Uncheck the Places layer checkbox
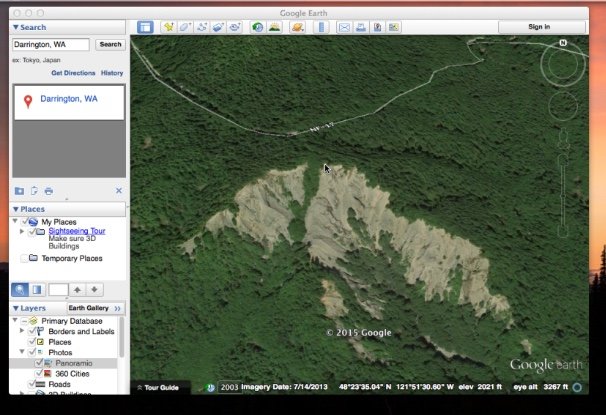This screenshot has height=415, width=606. (32, 342)
